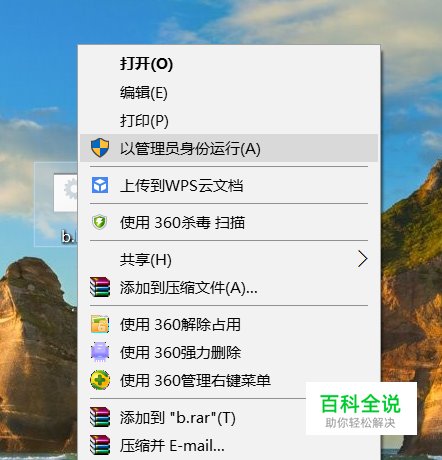
Task: Click the 360解除占用 folder unlock icon
Action: 100,324
